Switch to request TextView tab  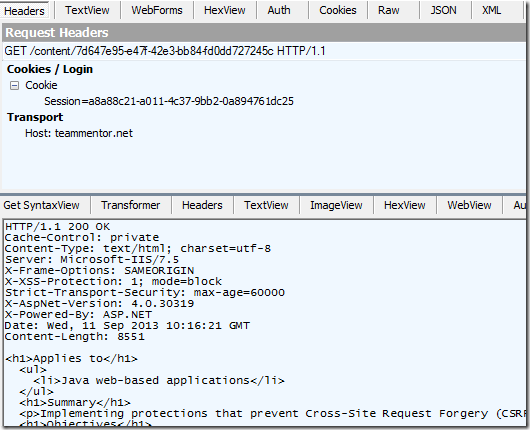click(87, 10)
